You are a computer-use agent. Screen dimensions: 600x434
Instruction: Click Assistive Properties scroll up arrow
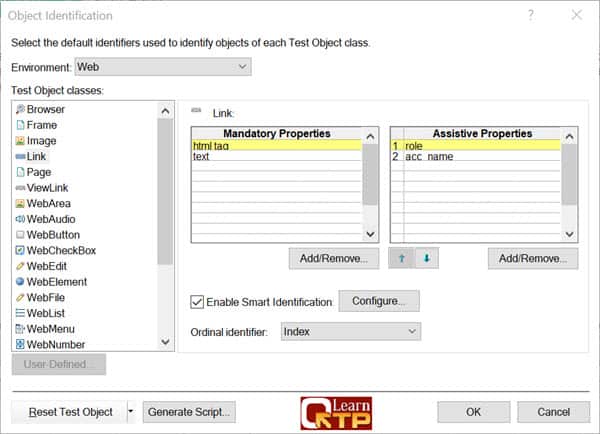pyautogui.click(x=569, y=137)
